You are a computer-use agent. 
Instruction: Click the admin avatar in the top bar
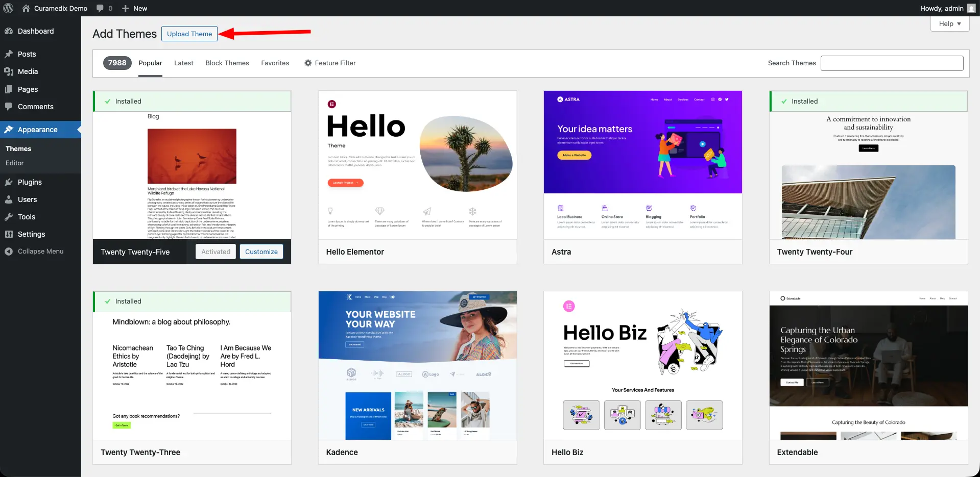[x=972, y=8]
